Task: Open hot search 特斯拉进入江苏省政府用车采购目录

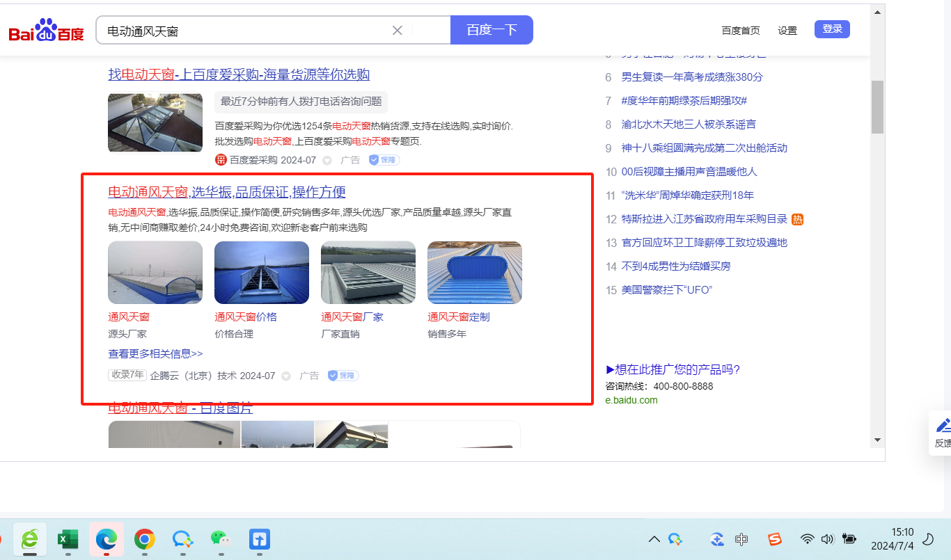Action: click(705, 219)
